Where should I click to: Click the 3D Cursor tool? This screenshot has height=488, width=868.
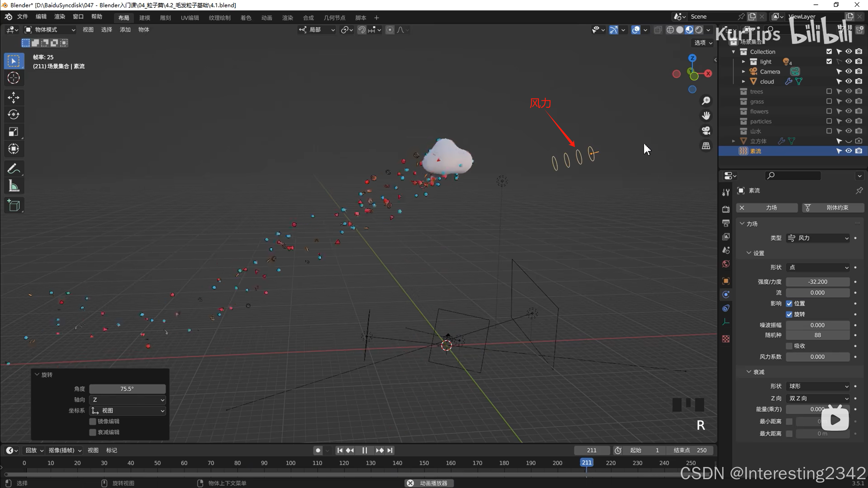[x=14, y=78]
